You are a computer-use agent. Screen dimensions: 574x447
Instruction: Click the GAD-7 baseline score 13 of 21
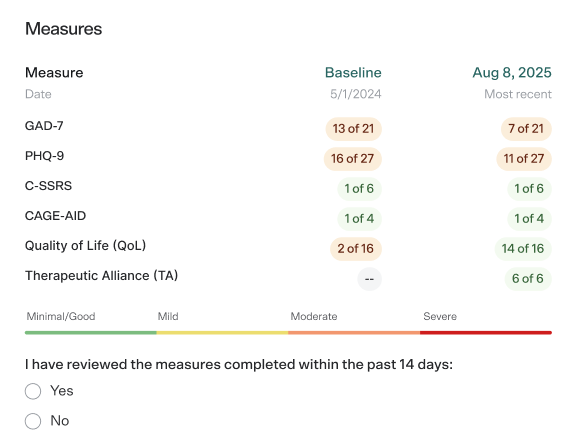tap(353, 129)
